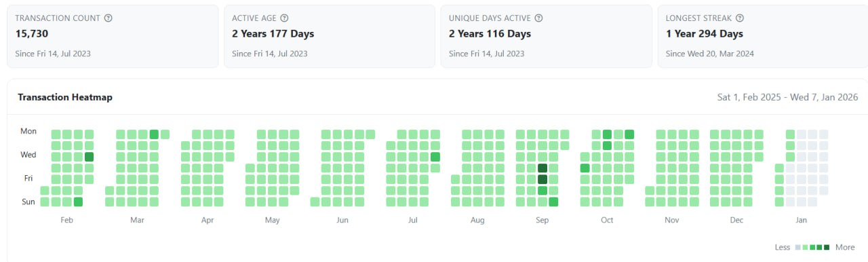Image resolution: width=868 pixels, height=262 pixels.
Task: Click the lightest gray legend square
Action: pos(798,247)
